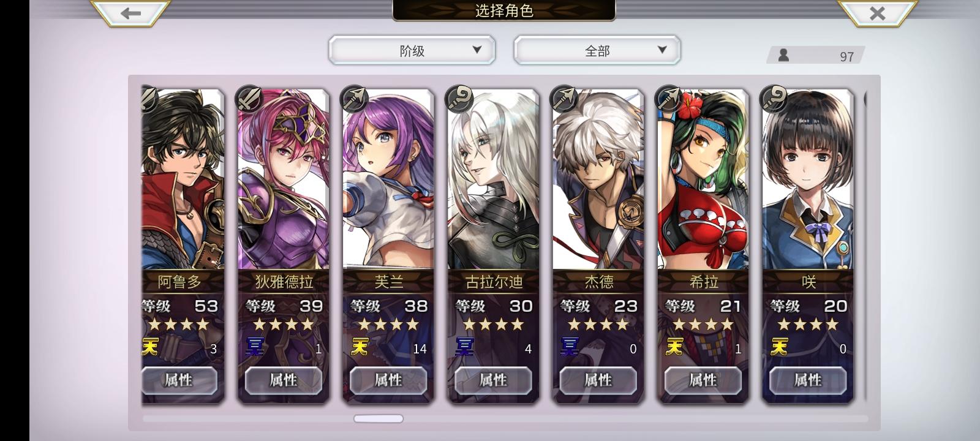Click the bow class icon on 芙兰
The height and width of the screenshot is (441, 980).
point(354,99)
